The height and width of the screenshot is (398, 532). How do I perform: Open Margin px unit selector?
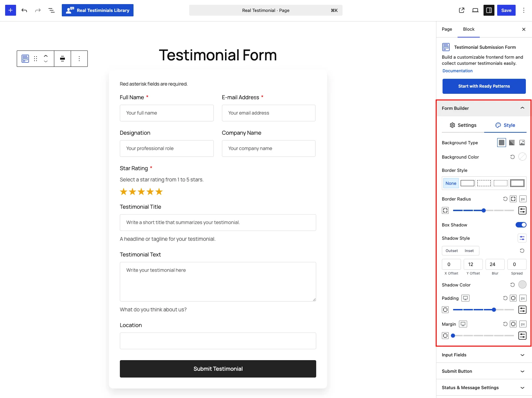point(523,324)
